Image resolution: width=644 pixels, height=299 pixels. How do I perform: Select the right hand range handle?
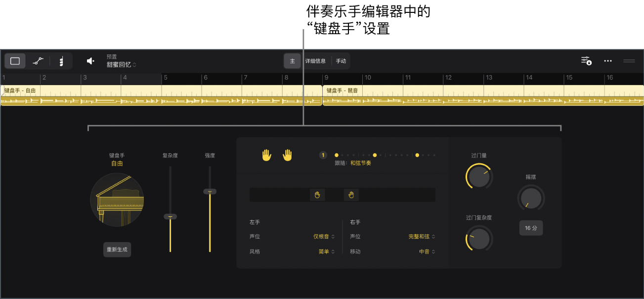pos(351,195)
